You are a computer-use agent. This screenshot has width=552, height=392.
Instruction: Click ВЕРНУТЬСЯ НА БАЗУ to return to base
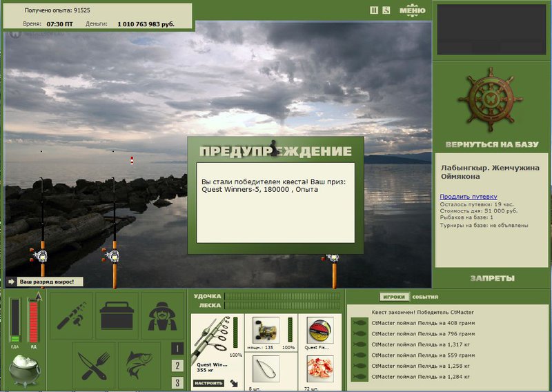(492, 144)
